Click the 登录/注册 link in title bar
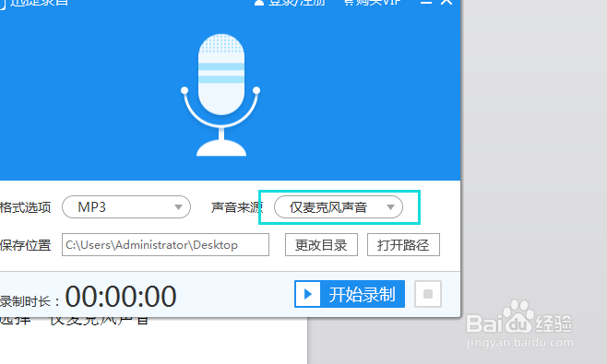 (290, 2)
